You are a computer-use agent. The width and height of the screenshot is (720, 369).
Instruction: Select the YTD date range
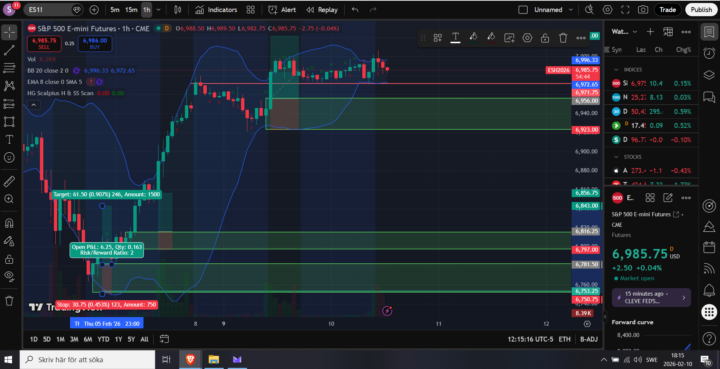tap(103, 339)
